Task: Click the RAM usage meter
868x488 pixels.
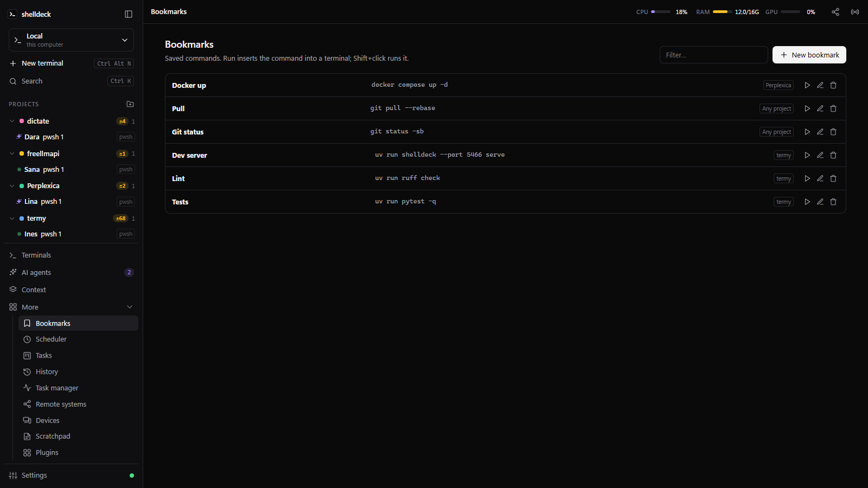Action: (x=727, y=12)
